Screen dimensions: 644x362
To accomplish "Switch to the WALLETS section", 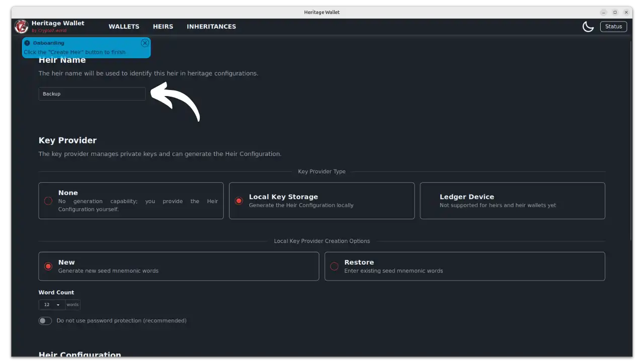I will (124, 26).
